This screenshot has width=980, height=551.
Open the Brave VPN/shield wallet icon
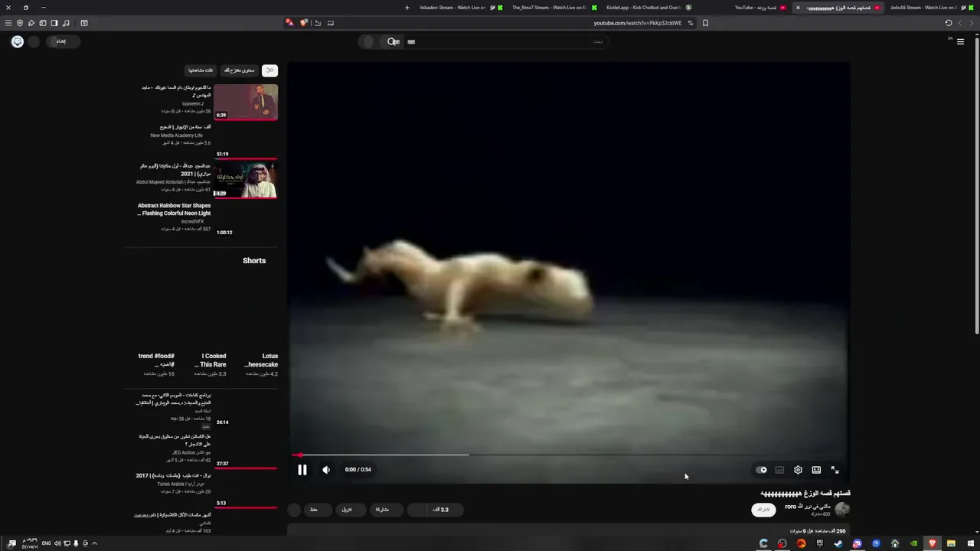[x=20, y=23]
